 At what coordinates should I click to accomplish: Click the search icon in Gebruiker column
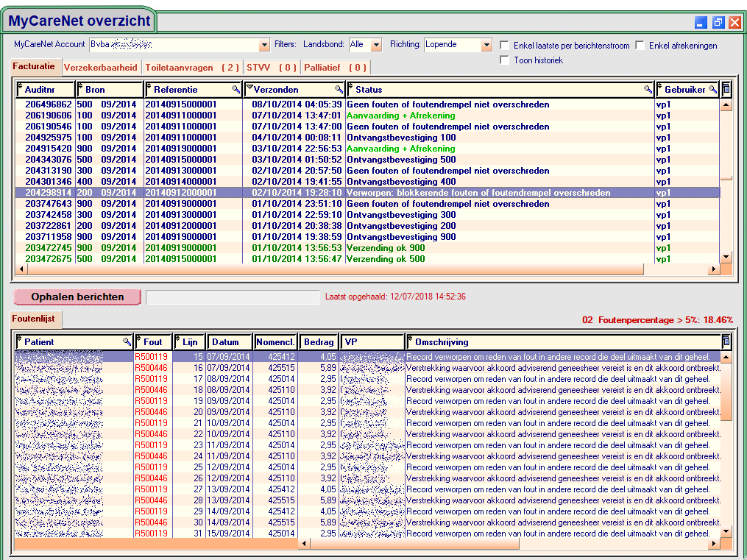point(712,89)
